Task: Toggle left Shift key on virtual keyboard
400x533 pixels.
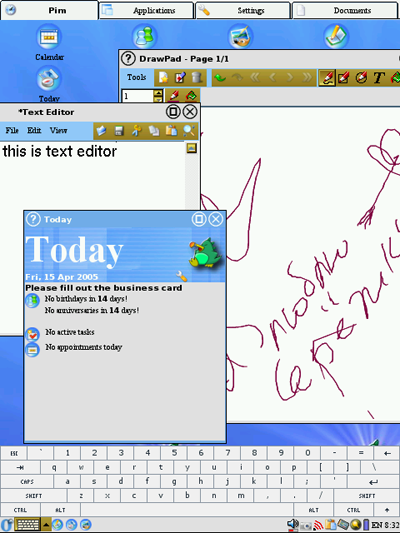Action: 34,496
